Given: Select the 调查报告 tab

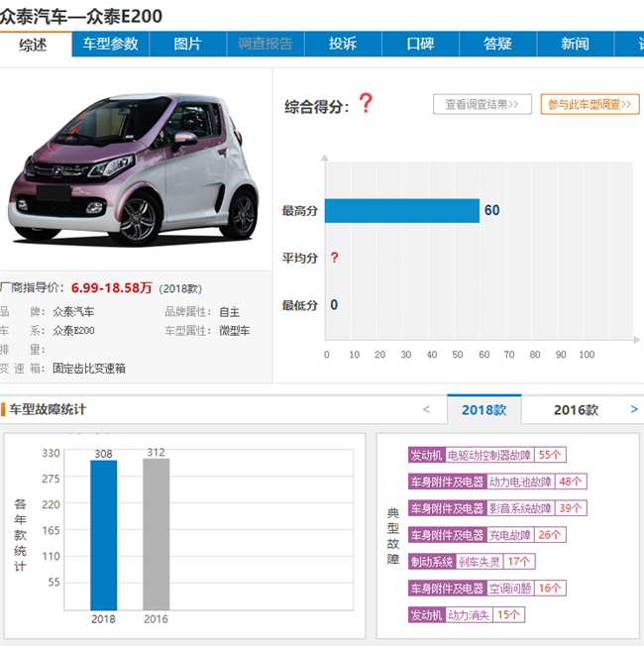Looking at the screenshot, I should (x=266, y=44).
